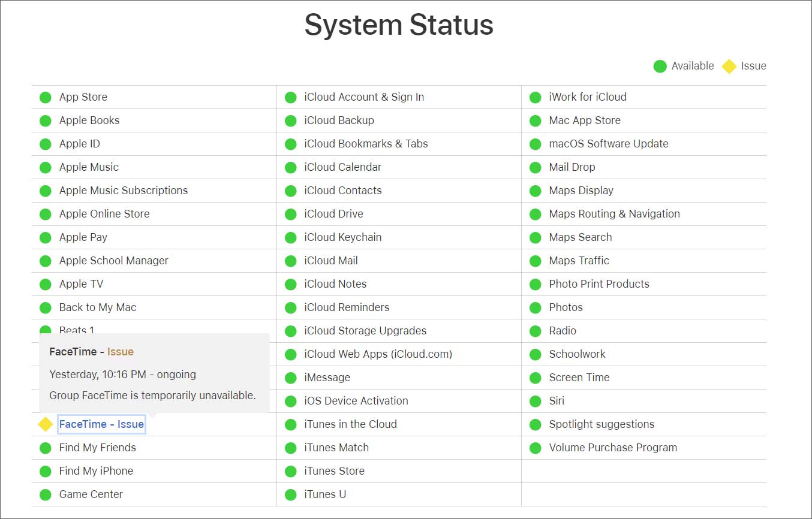Click the green status dot beside App Store
This screenshot has width=812, height=519.
pos(45,96)
